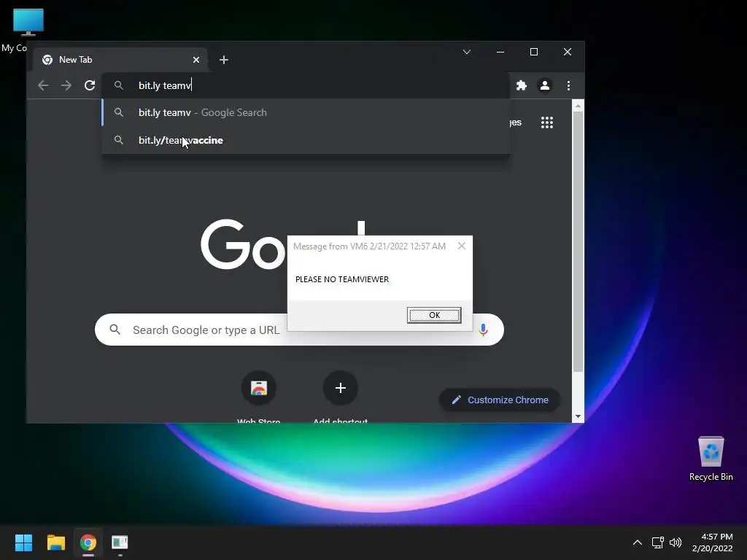The image size is (747, 560).
Task: Select the New Tab tab
Action: coord(120,60)
